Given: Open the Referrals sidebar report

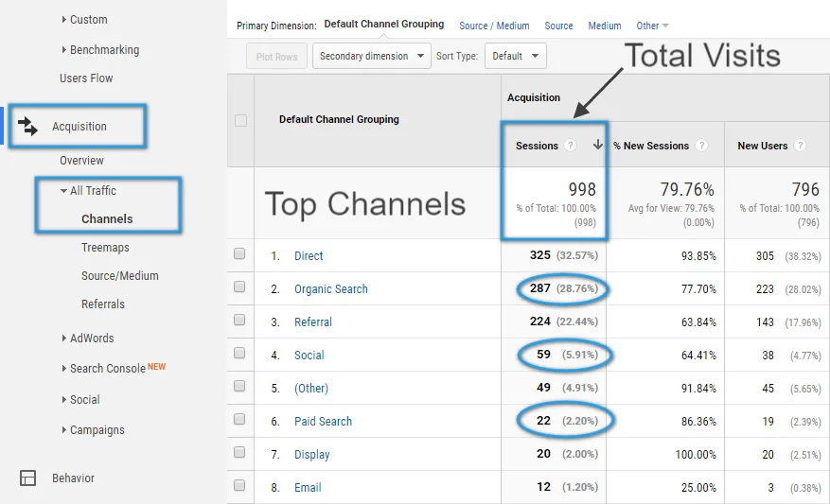Looking at the screenshot, I should tap(103, 304).
